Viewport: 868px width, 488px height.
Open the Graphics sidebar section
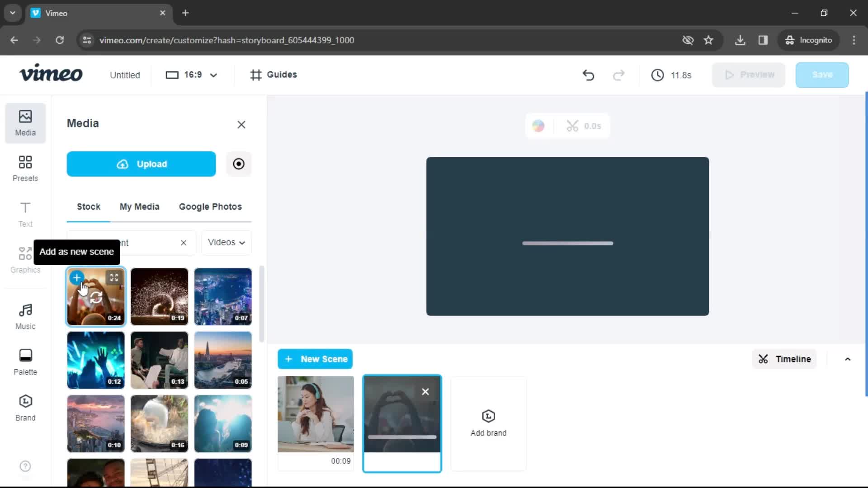click(25, 260)
